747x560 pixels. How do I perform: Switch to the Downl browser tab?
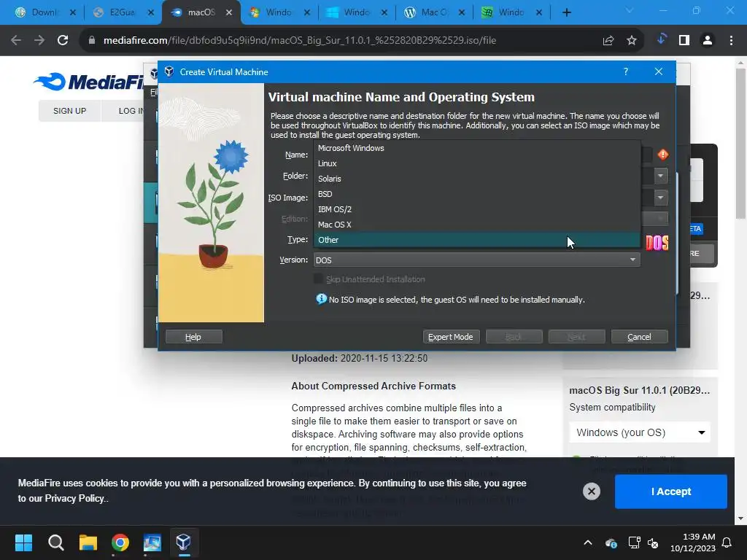[44, 12]
